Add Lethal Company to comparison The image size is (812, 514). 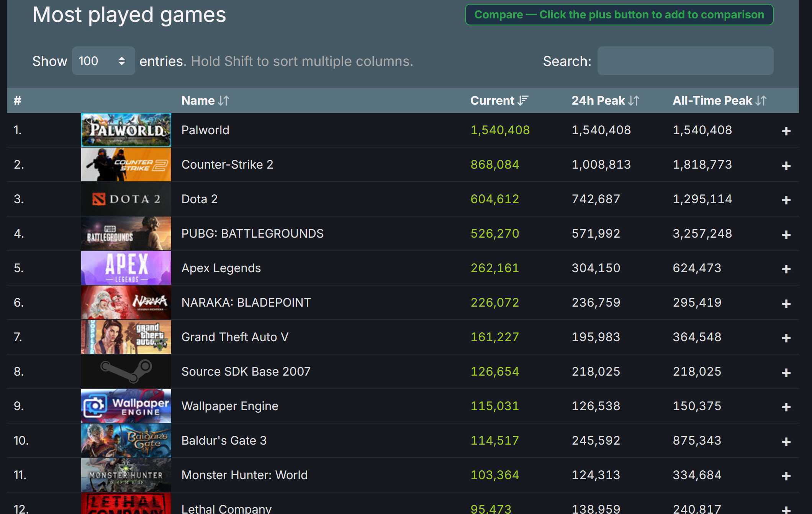786,510
